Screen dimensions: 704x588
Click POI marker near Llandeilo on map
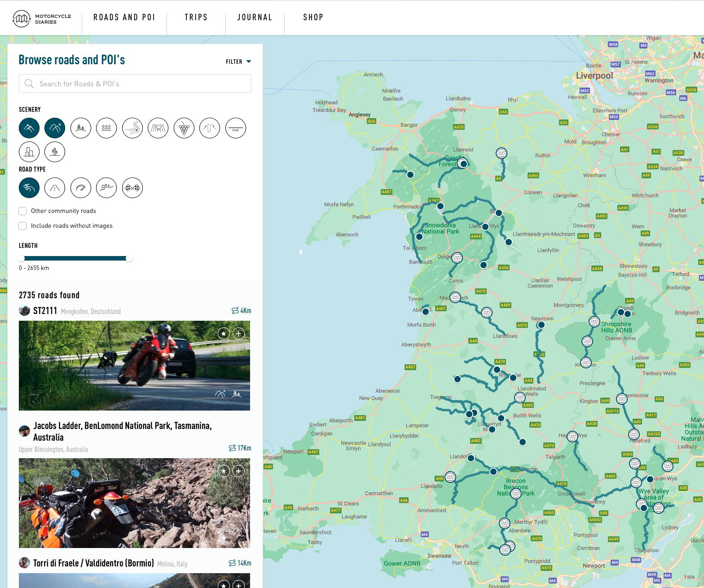[450, 477]
